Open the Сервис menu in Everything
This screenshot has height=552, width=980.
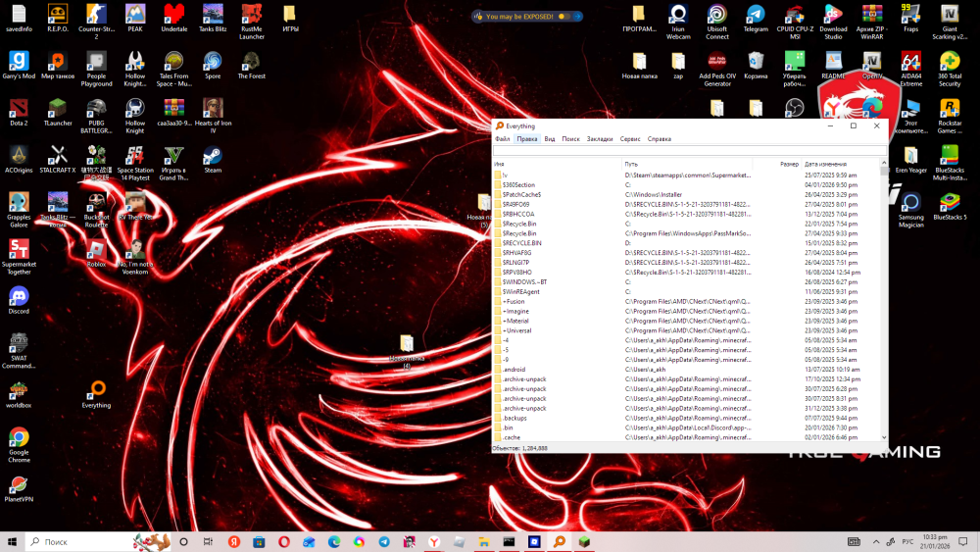point(630,139)
